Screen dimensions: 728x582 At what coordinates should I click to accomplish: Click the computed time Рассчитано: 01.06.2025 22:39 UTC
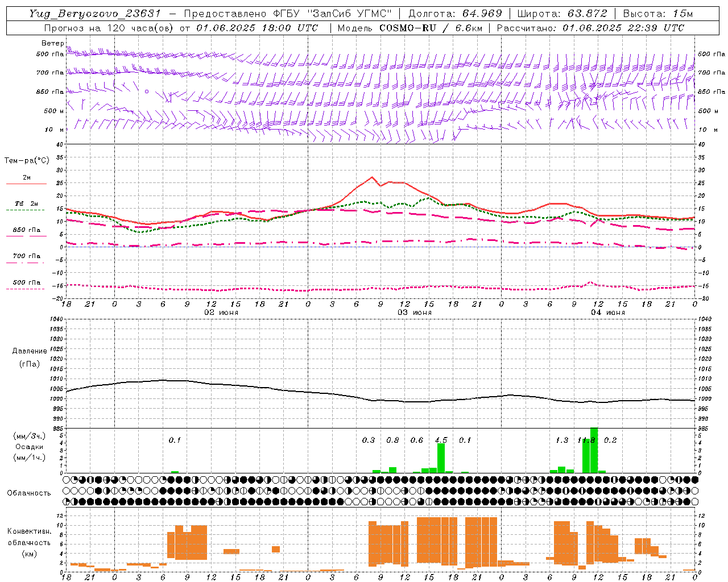click(590, 28)
